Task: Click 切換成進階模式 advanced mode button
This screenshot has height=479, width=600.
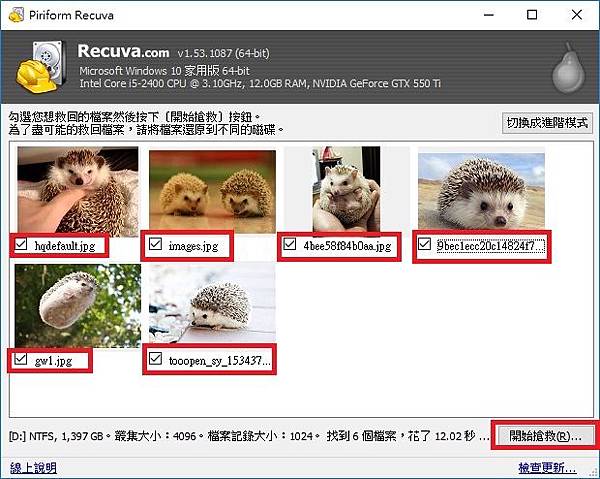Action: (x=547, y=123)
